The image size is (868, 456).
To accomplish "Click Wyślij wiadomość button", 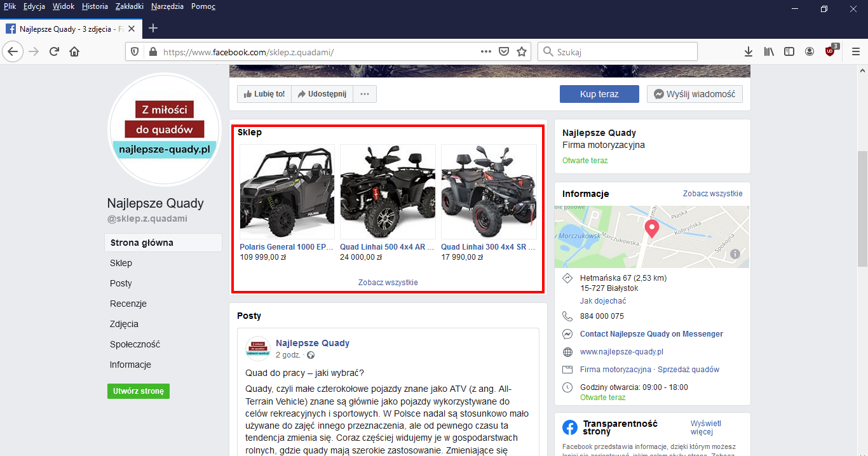I will pyautogui.click(x=695, y=94).
